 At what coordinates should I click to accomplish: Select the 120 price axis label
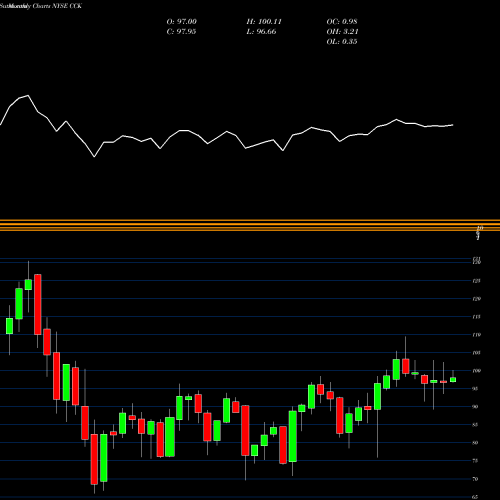tap(476, 299)
